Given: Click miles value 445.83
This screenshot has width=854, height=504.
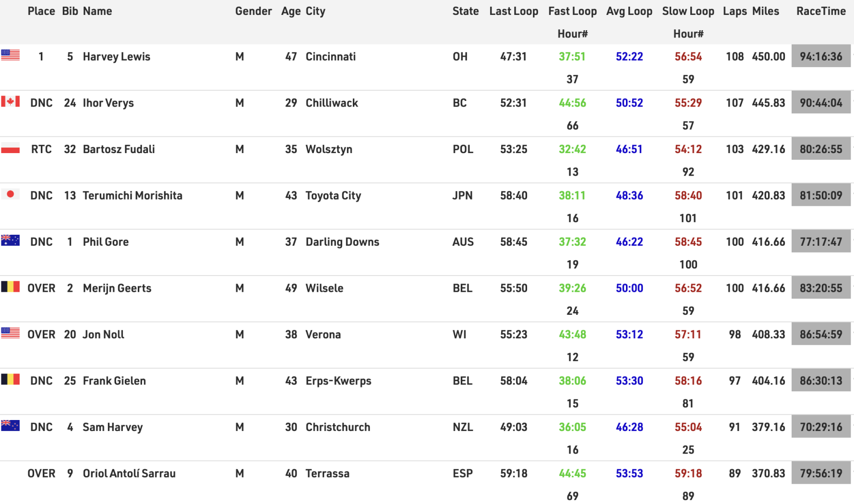Looking at the screenshot, I should tap(769, 103).
